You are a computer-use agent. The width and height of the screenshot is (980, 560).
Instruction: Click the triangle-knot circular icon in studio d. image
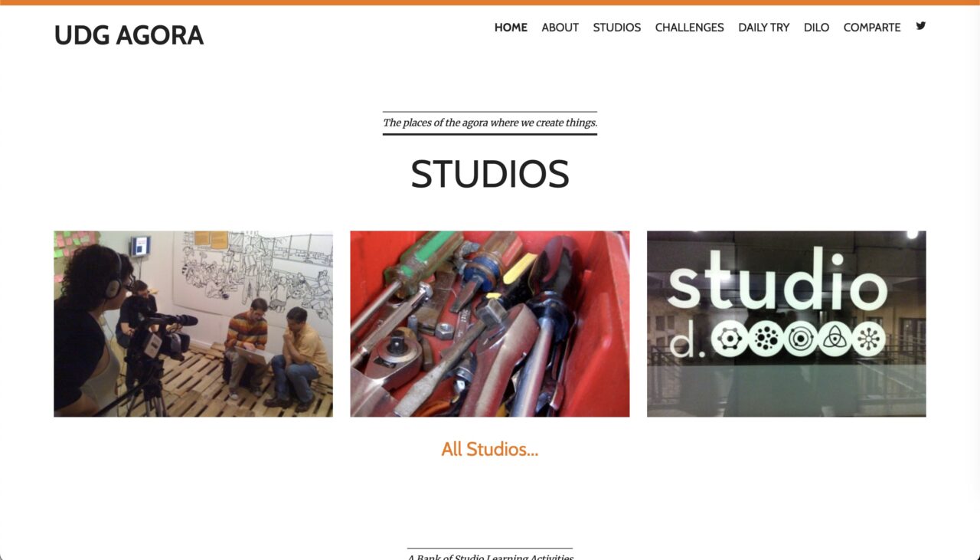click(833, 339)
